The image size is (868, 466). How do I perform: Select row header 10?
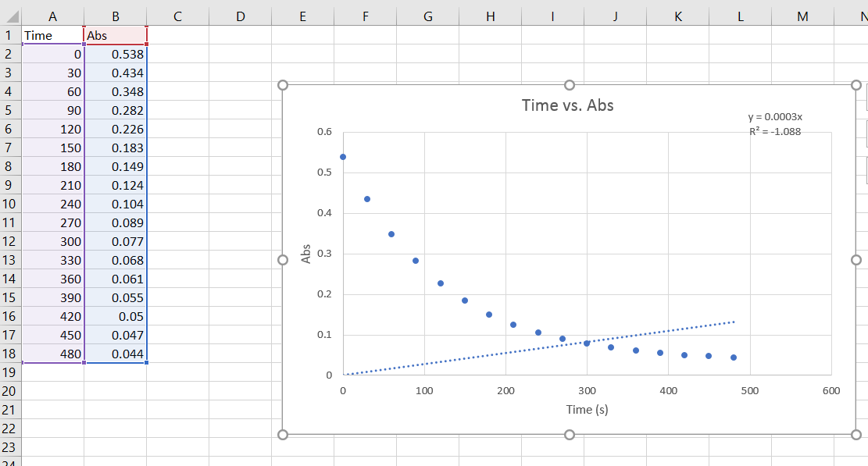[x=9, y=204]
